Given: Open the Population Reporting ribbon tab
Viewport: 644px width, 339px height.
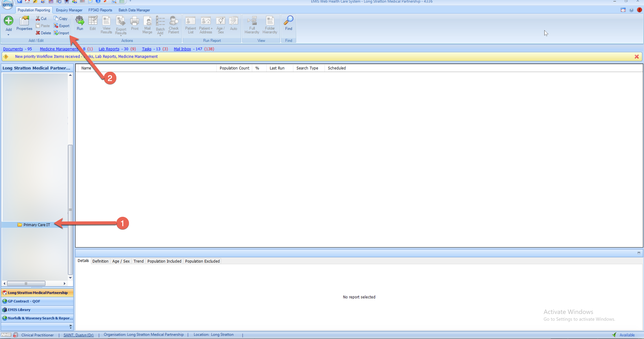Looking at the screenshot, I should [x=34, y=10].
